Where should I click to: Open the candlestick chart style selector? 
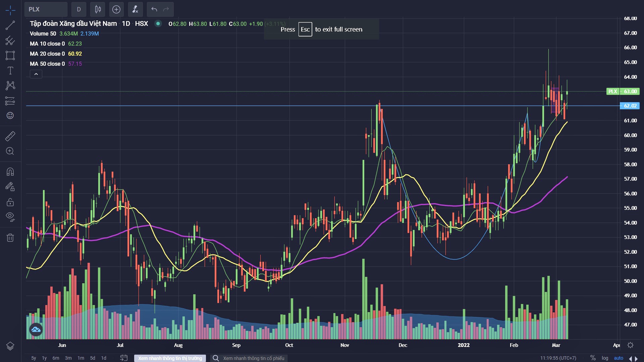(x=98, y=9)
